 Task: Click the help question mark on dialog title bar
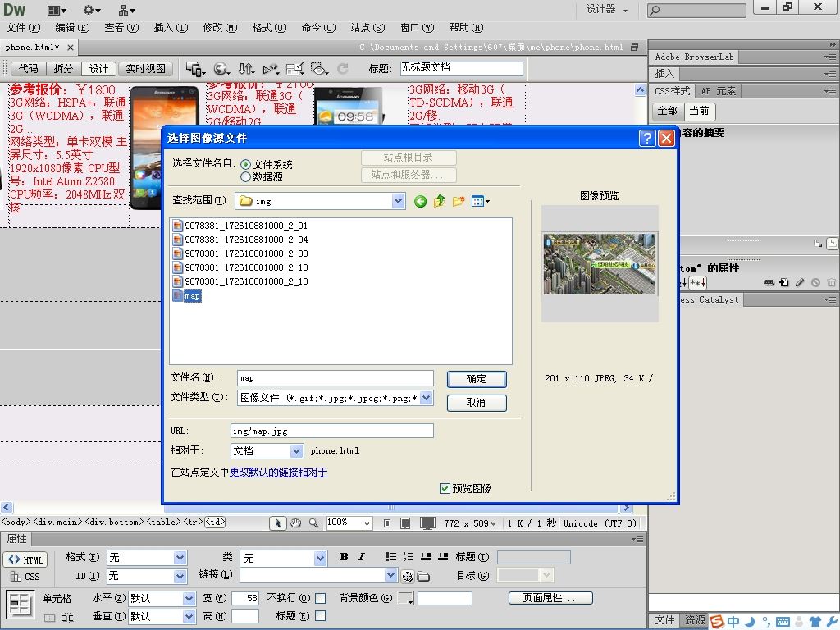647,138
